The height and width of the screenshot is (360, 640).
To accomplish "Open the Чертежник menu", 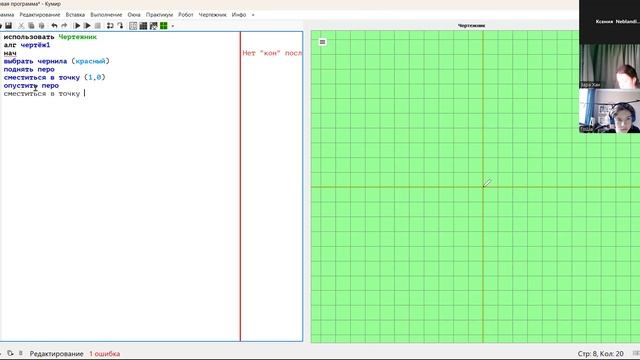I will coord(212,15).
